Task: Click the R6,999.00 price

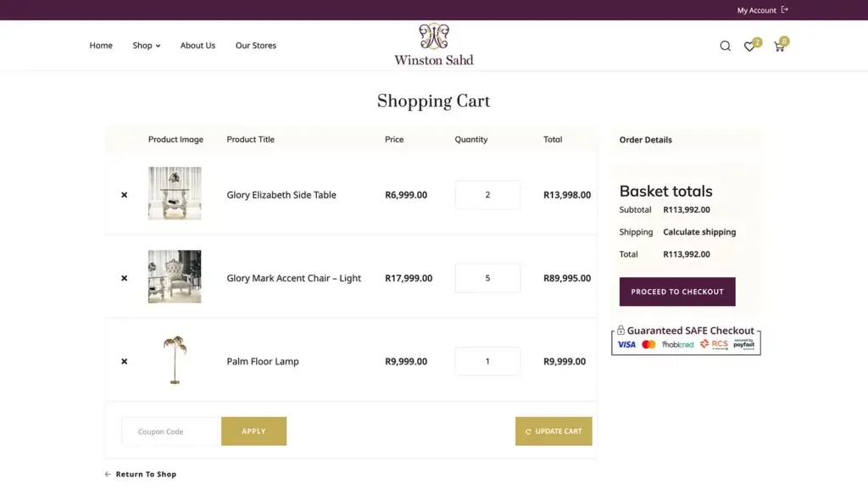Action: (406, 195)
